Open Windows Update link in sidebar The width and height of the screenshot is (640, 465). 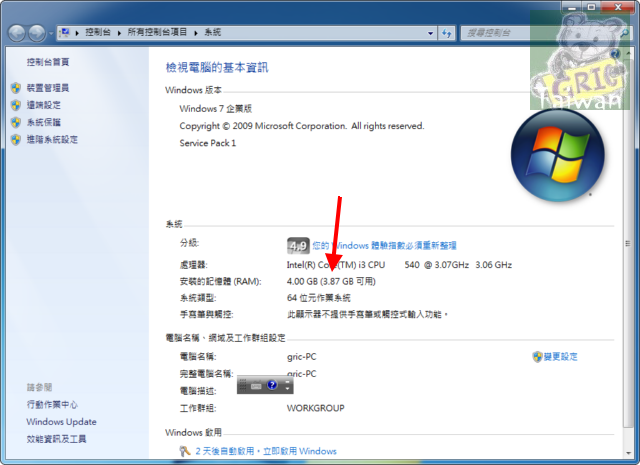click(62, 422)
